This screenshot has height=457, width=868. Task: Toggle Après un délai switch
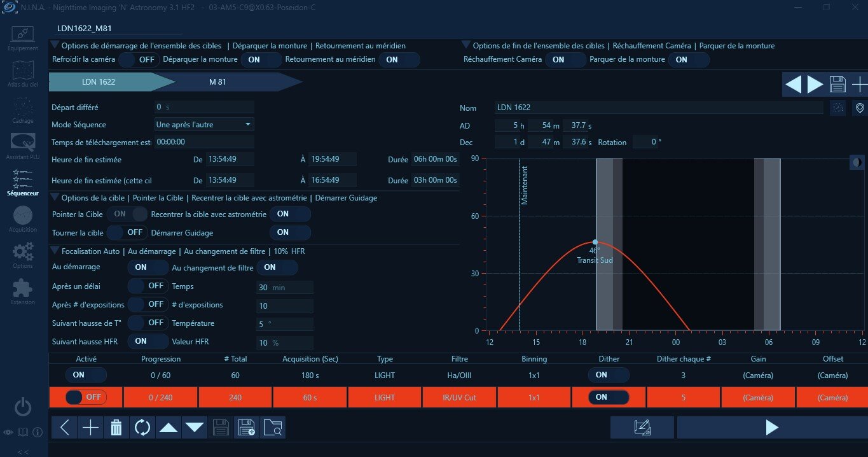point(148,286)
